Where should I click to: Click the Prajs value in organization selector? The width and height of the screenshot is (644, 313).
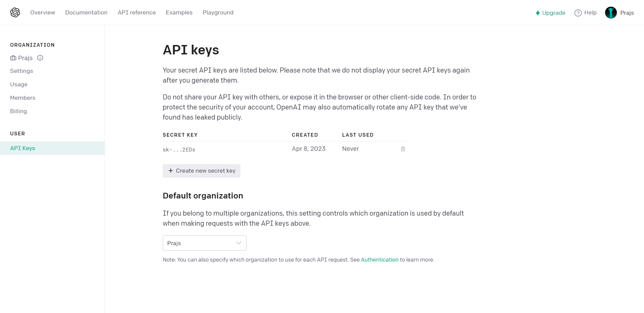(x=174, y=243)
